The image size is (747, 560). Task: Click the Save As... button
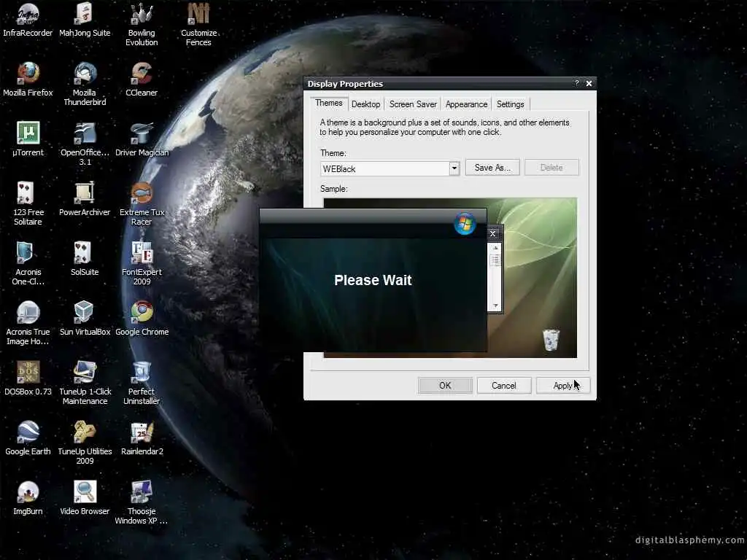(x=492, y=168)
